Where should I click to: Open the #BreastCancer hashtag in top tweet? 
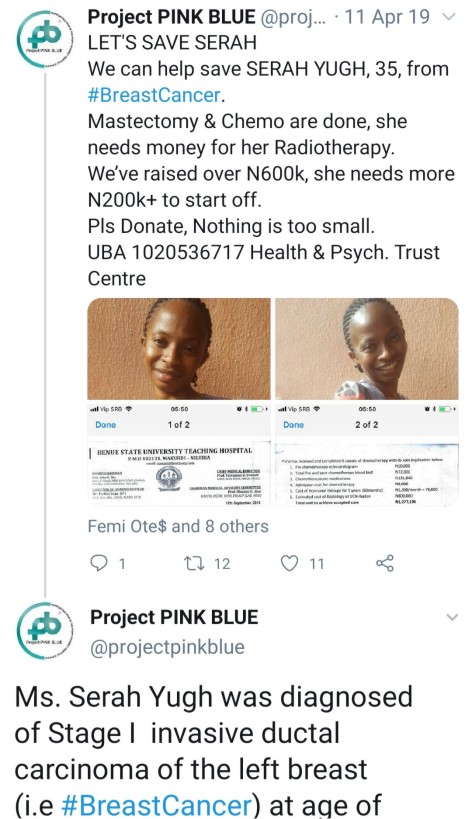click(x=154, y=95)
